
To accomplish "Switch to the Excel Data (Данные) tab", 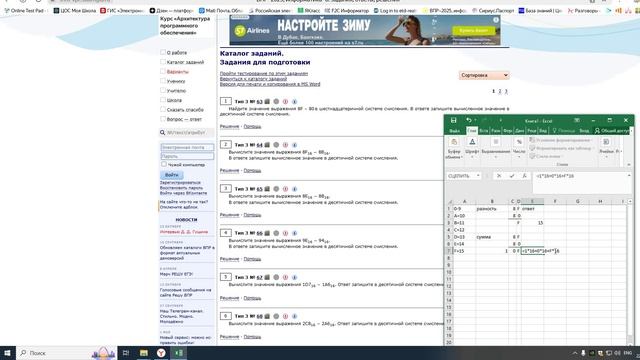I will pos(520,131).
